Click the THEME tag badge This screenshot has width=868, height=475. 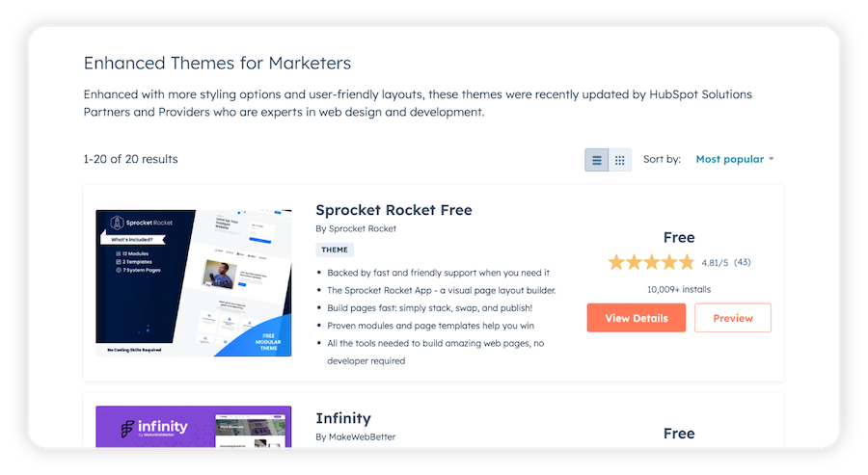coord(335,250)
